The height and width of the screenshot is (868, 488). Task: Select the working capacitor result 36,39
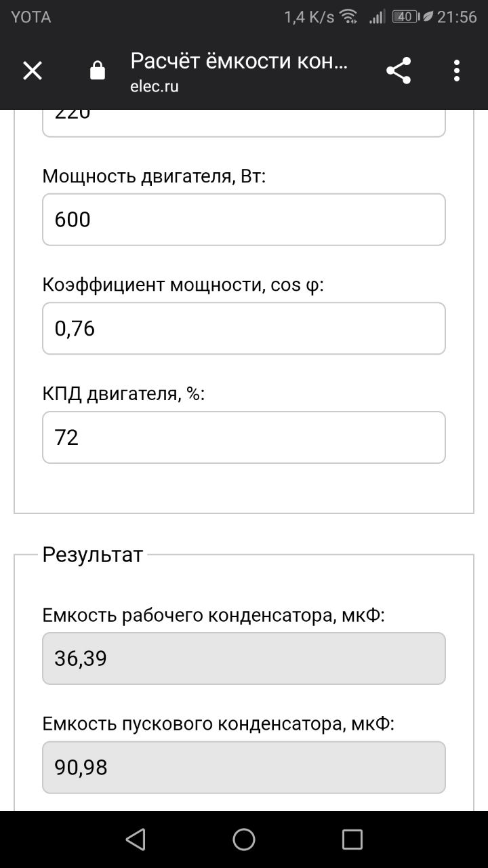244,658
